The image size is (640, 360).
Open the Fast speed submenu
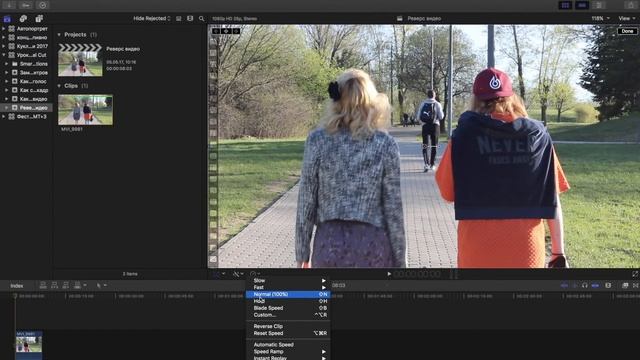(288, 287)
